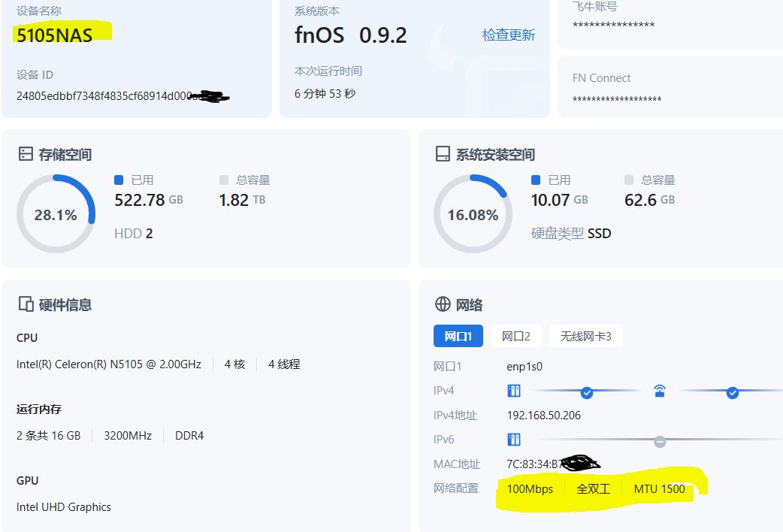Image resolution: width=783 pixels, height=532 pixels.
Task: Click the gray 总容量 legend square under 存储空间
Action: coord(224,180)
